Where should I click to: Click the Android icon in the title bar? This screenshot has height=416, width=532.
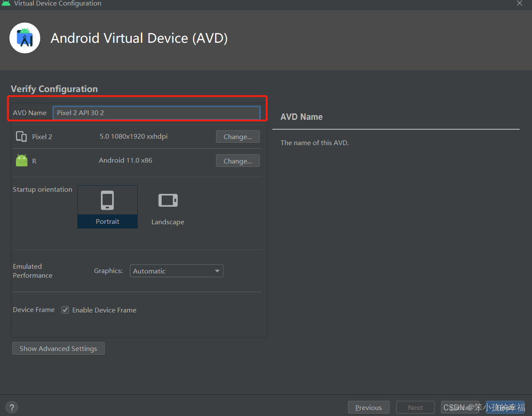(x=6, y=3)
